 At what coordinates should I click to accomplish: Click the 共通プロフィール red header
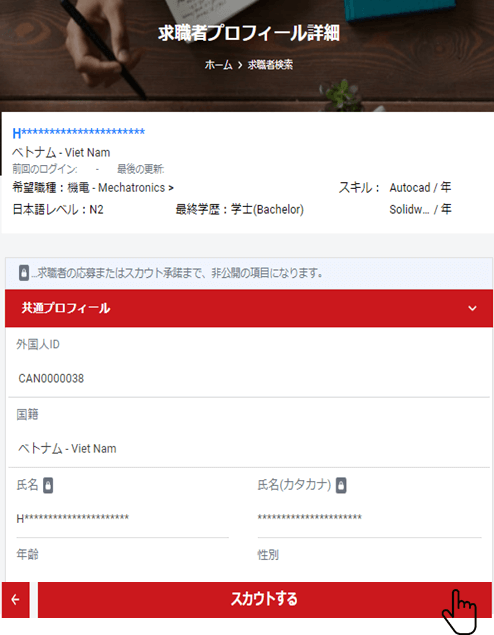(x=249, y=308)
